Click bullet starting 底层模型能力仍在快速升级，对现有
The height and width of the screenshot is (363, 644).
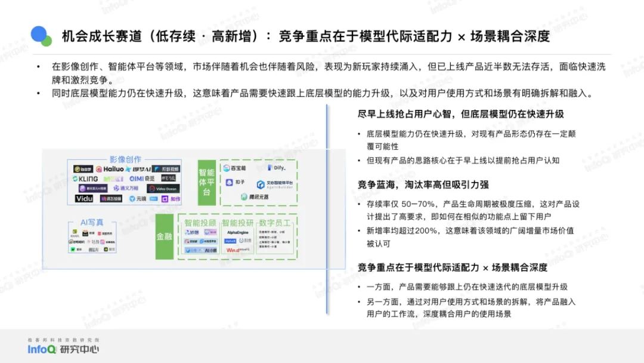pyautogui.click(x=470, y=140)
